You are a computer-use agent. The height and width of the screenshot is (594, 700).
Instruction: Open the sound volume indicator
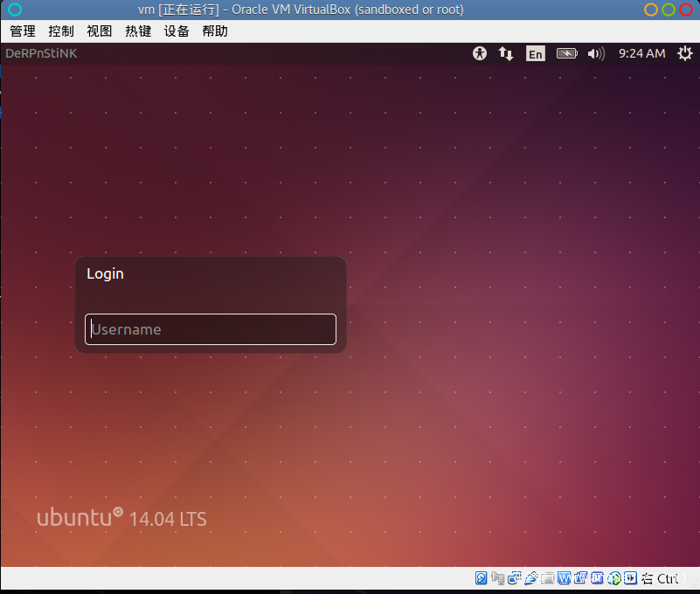[x=596, y=53]
